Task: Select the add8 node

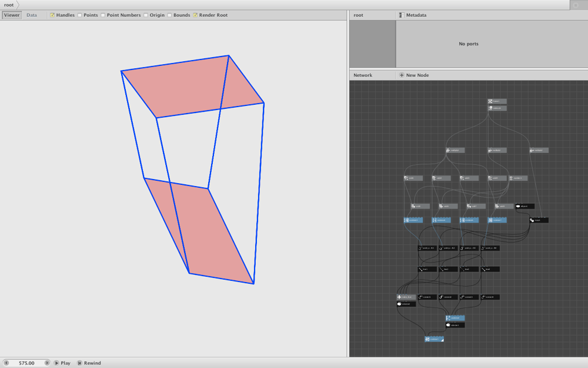Action: tap(505, 206)
